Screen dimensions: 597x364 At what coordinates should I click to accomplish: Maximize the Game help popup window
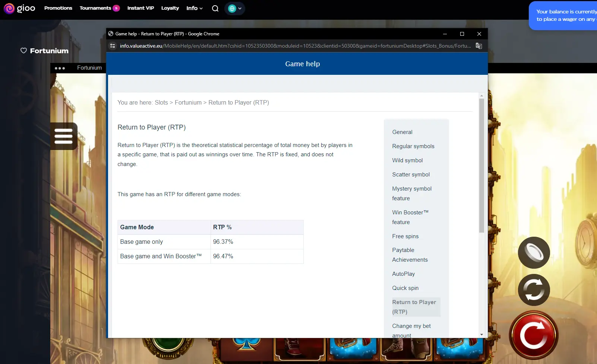(462, 34)
